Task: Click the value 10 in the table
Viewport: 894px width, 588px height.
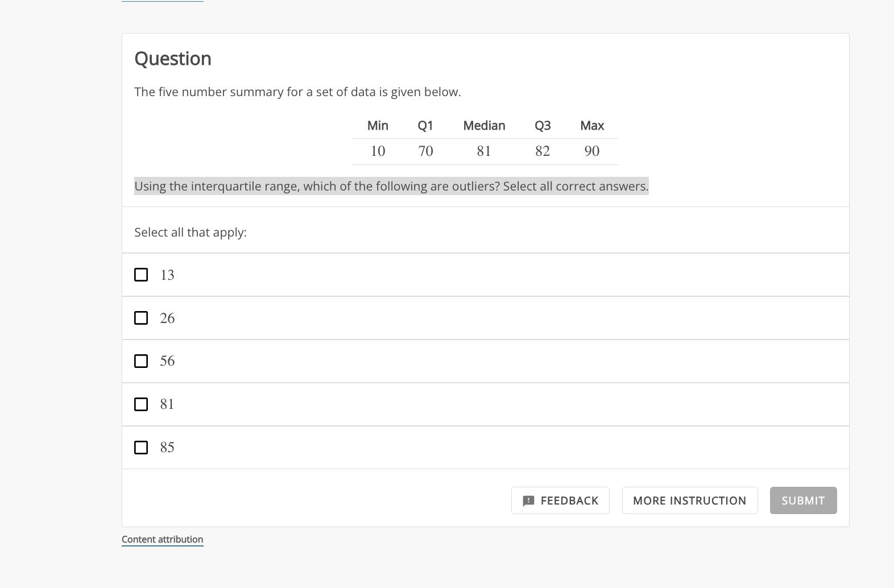Action: coord(378,151)
